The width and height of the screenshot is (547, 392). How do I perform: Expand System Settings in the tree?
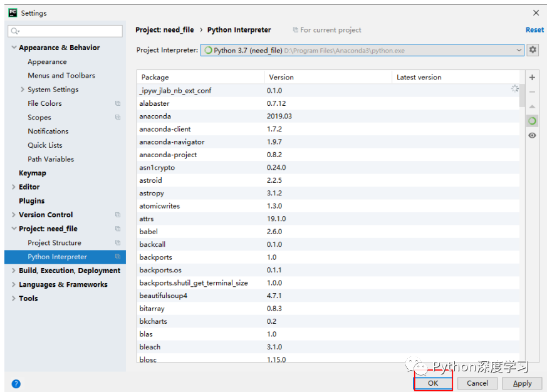point(23,90)
